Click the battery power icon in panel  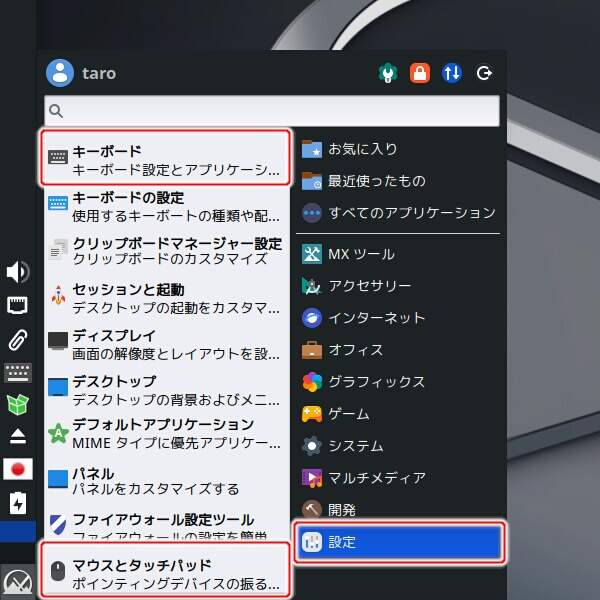tap(18, 502)
